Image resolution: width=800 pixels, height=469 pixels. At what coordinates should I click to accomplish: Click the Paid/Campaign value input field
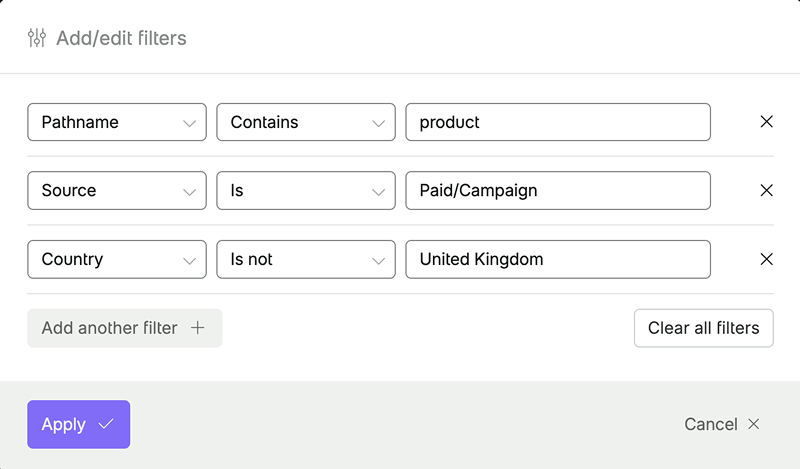click(558, 190)
